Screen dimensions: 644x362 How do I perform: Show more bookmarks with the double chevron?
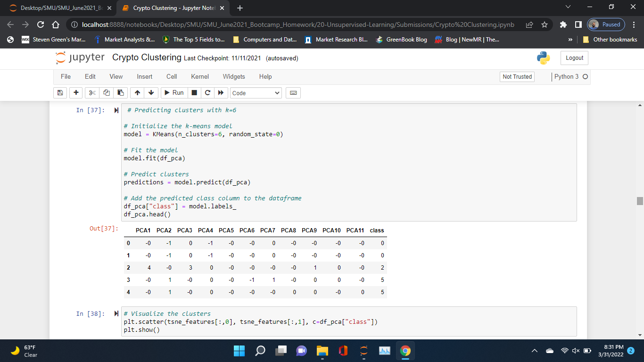(571, 40)
